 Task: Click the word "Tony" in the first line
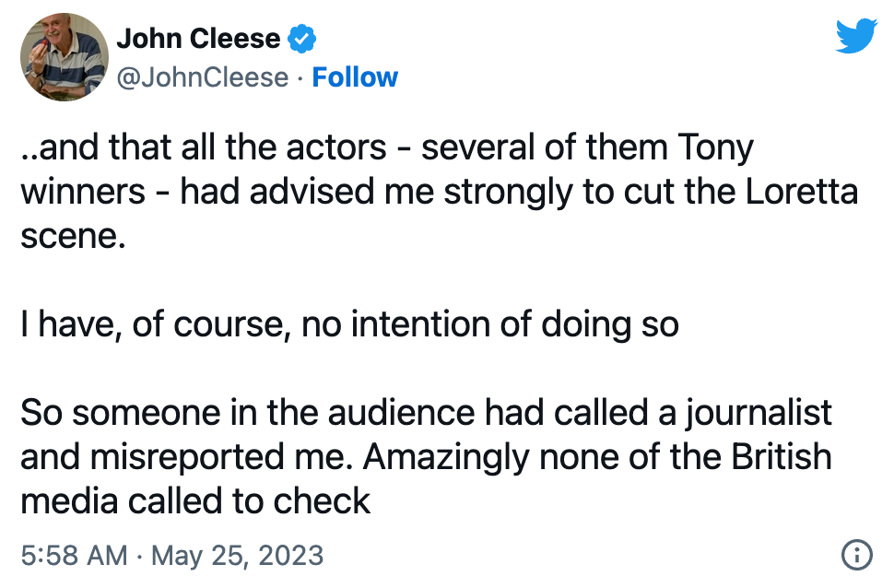[x=715, y=147]
